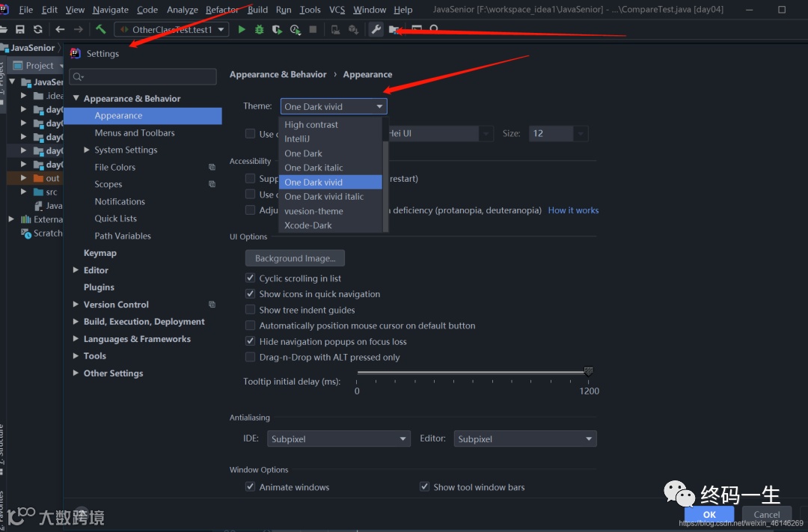Screen dimensions: 808x532
Task: Run OtherClassTest.test1 with green play icon
Action: (242, 29)
